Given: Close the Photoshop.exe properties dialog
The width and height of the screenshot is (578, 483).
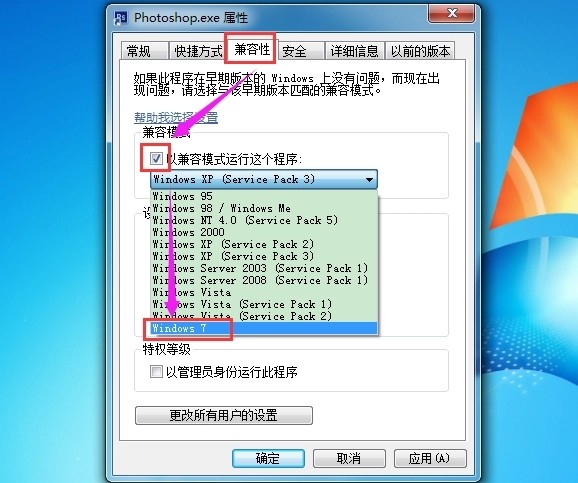Looking at the screenshot, I should coord(451,14).
